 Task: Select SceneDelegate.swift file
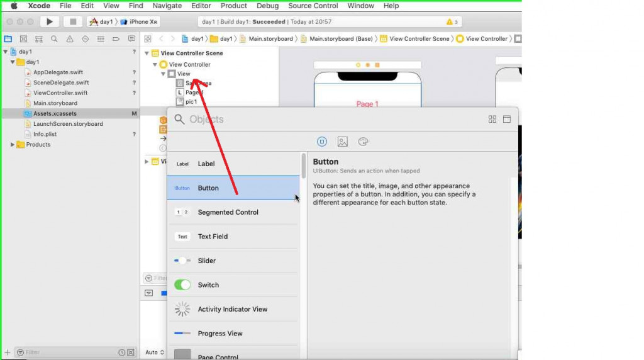[61, 82]
